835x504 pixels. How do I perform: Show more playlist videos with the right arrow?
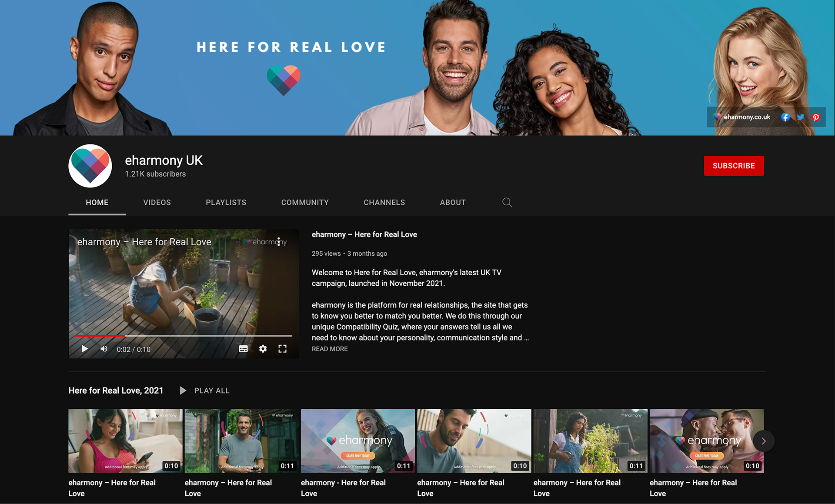point(764,441)
